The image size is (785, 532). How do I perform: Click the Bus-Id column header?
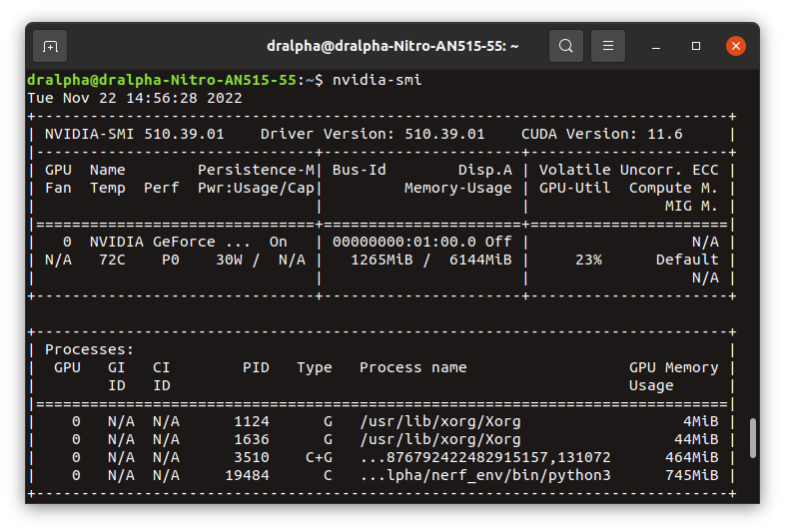click(359, 170)
